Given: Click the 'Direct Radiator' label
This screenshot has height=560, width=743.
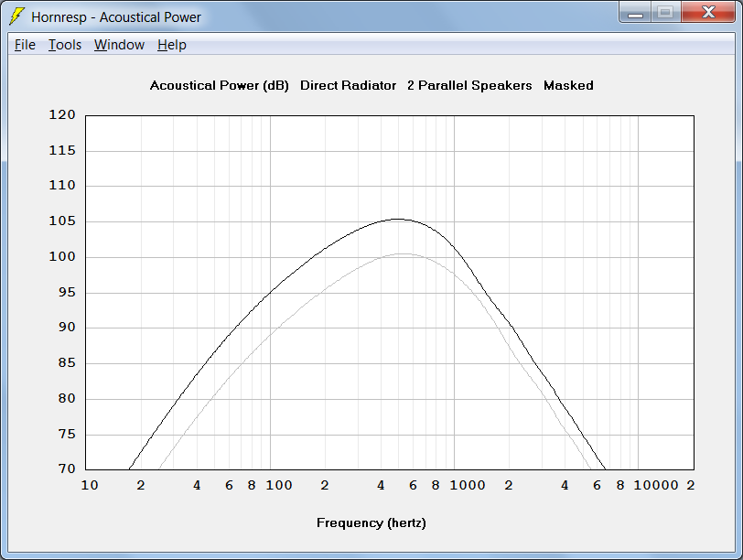Looking at the screenshot, I should [x=349, y=85].
